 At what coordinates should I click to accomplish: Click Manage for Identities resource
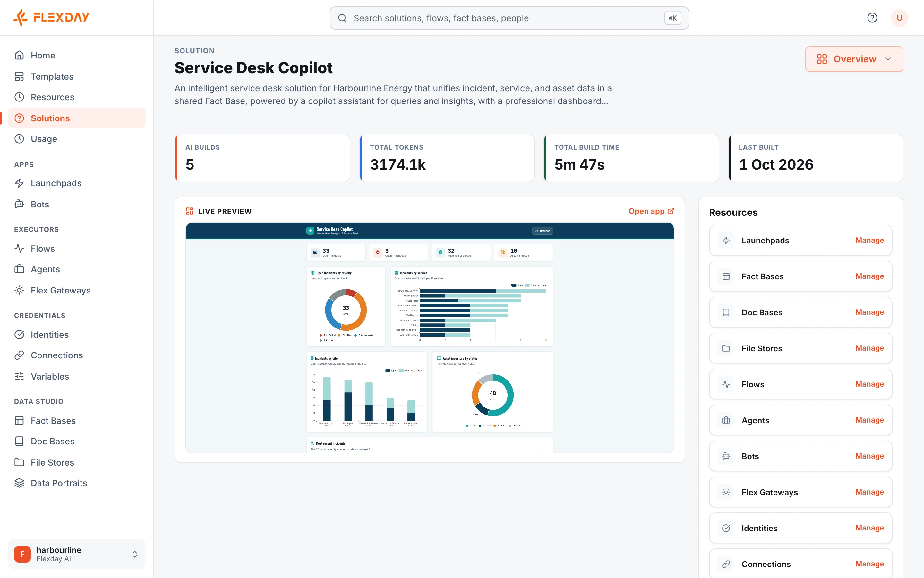[x=869, y=528]
